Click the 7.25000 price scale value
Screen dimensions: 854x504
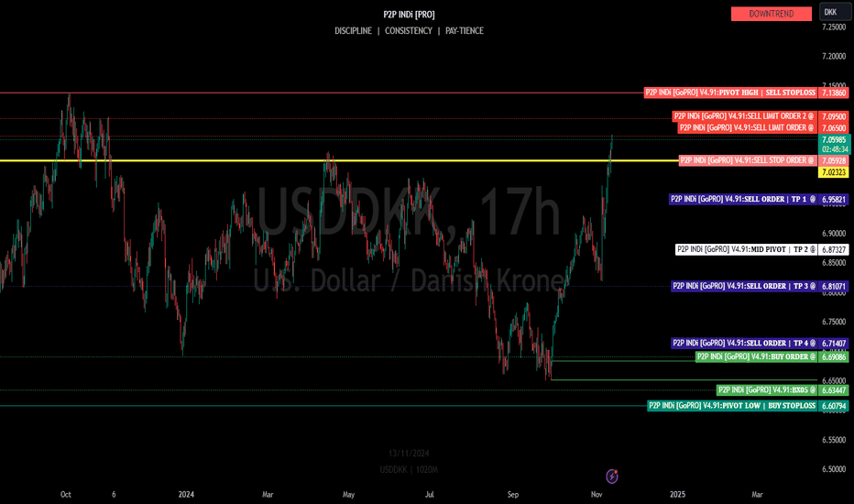834,27
